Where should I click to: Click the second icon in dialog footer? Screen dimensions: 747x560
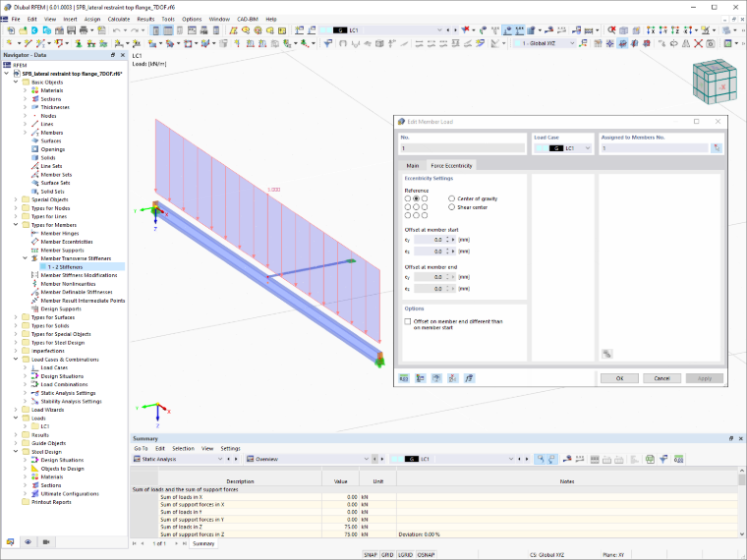pyautogui.click(x=421, y=378)
